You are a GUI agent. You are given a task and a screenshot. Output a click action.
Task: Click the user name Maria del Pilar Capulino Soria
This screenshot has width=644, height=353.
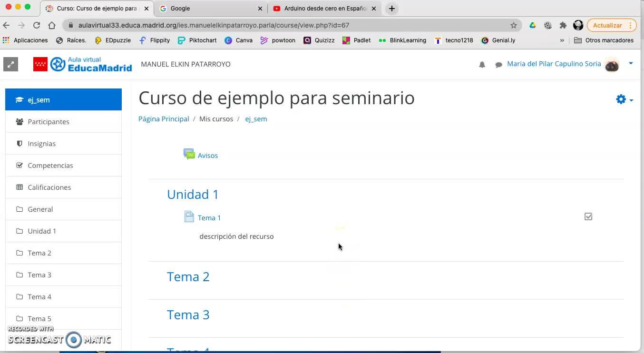(x=554, y=64)
